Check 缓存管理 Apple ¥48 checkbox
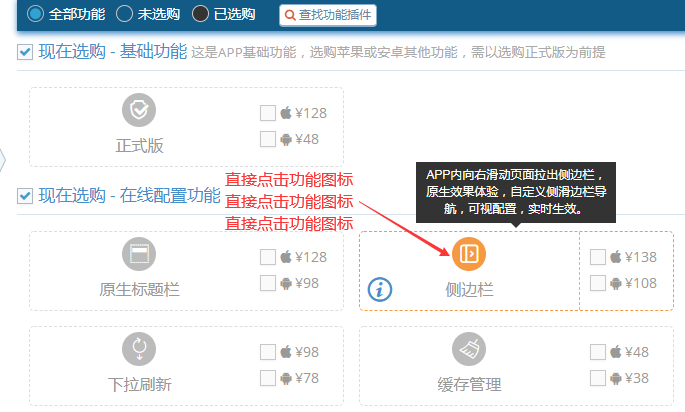 (598, 352)
